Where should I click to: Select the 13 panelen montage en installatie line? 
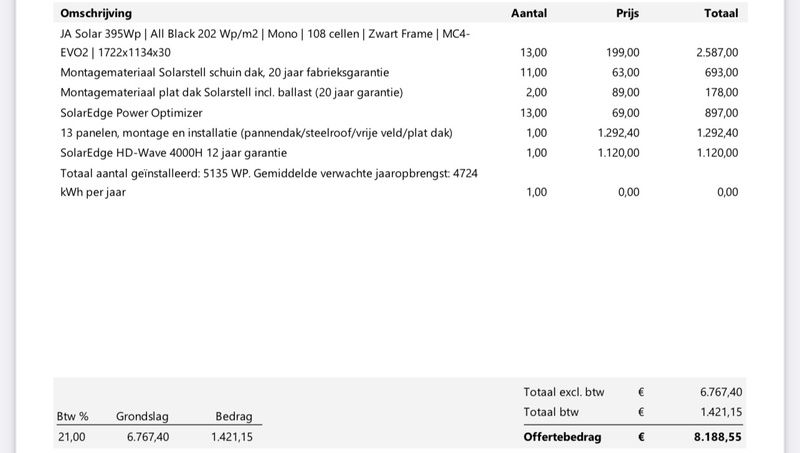tap(257, 133)
